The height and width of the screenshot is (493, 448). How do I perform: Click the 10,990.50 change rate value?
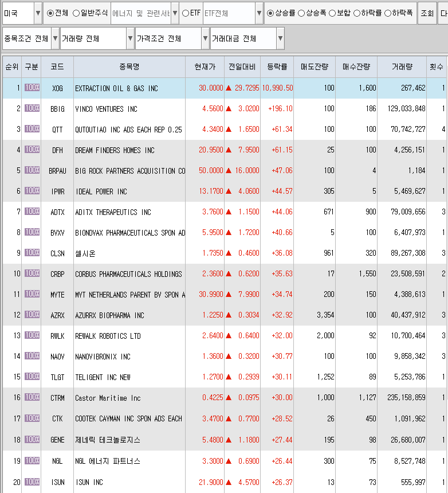tap(277, 88)
